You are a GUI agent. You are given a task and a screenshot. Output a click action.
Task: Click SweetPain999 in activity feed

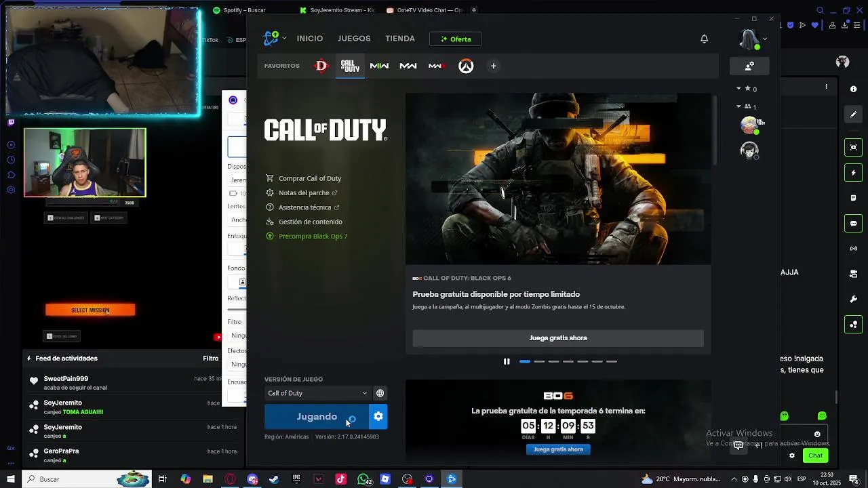(66, 379)
